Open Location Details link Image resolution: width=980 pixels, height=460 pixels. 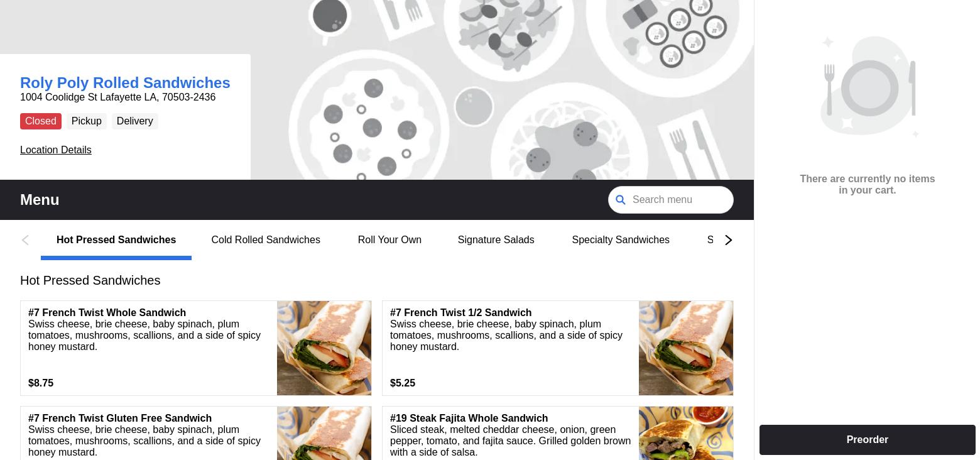[x=56, y=150]
